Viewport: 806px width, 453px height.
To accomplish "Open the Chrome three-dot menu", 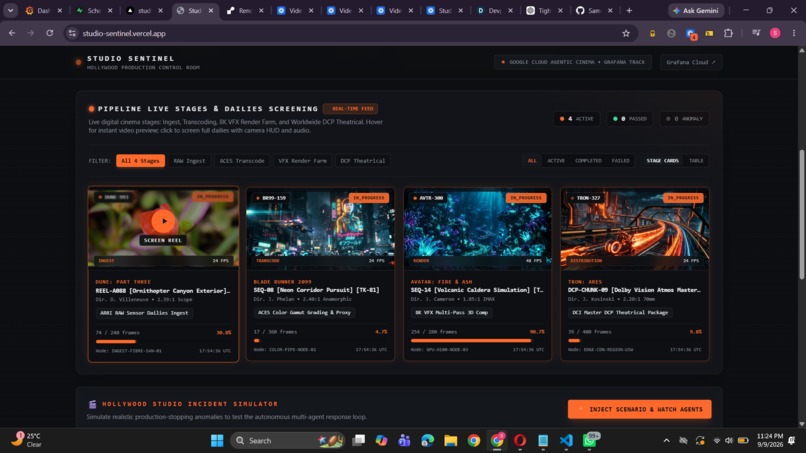I will [794, 33].
